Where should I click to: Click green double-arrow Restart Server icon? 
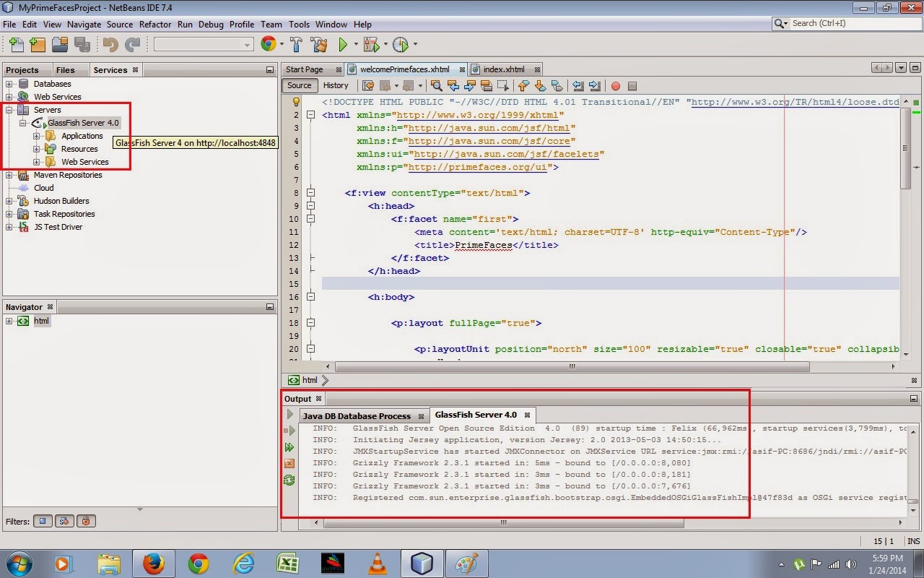[289, 447]
